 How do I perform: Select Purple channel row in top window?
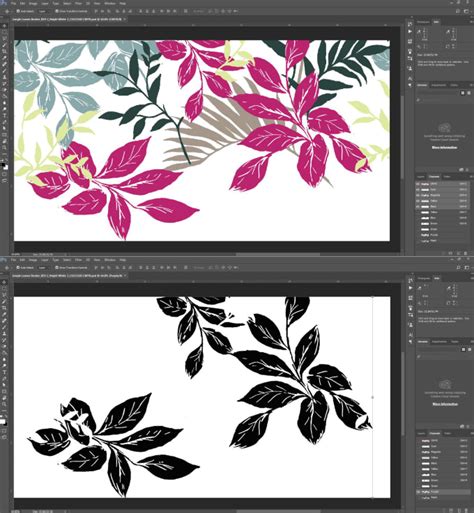442,235
